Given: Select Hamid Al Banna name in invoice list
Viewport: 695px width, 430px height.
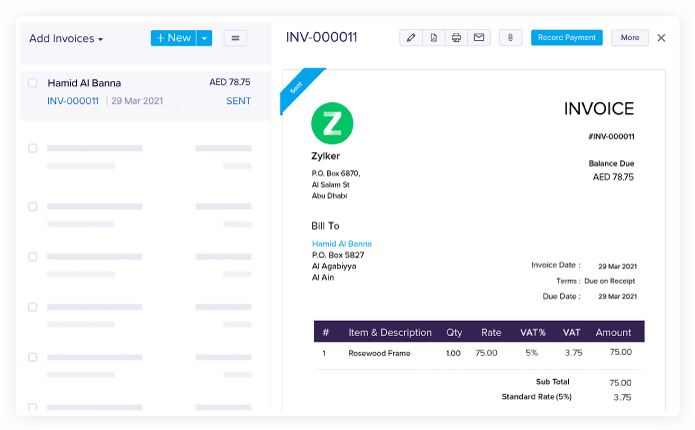Looking at the screenshot, I should [x=84, y=83].
